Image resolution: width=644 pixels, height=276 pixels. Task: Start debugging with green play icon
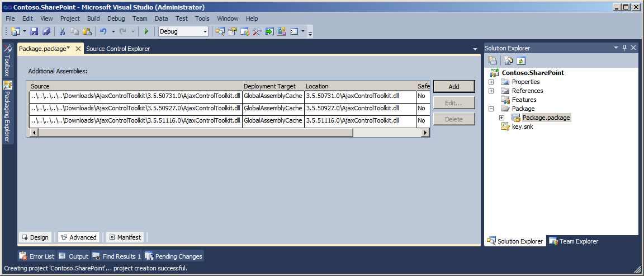(146, 31)
